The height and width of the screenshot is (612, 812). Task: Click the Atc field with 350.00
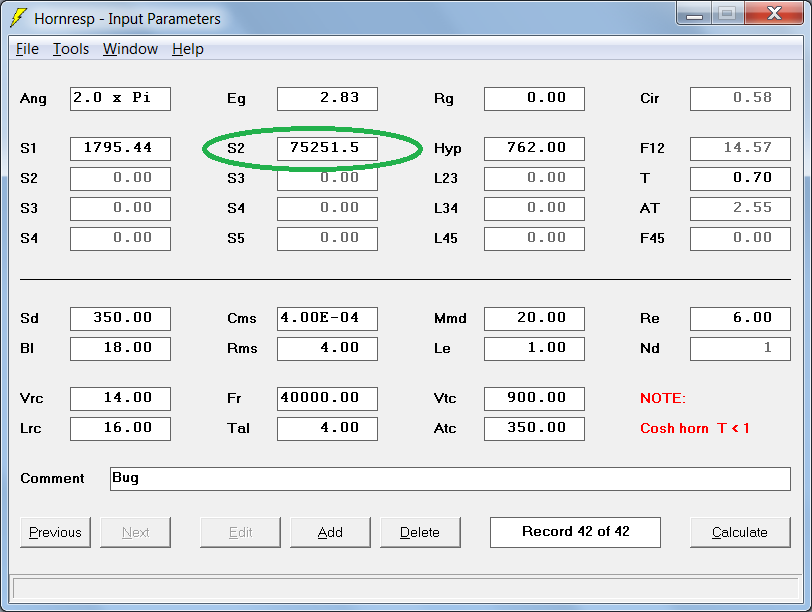click(534, 429)
